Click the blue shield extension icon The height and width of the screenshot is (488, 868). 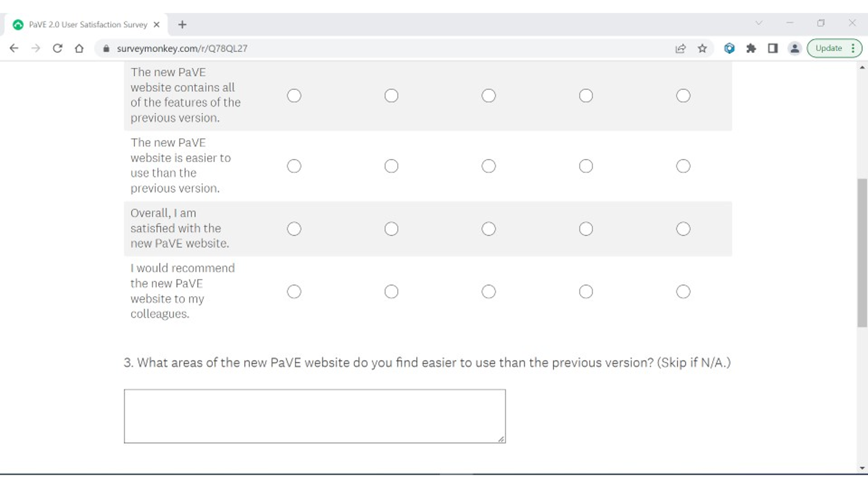pyautogui.click(x=729, y=48)
